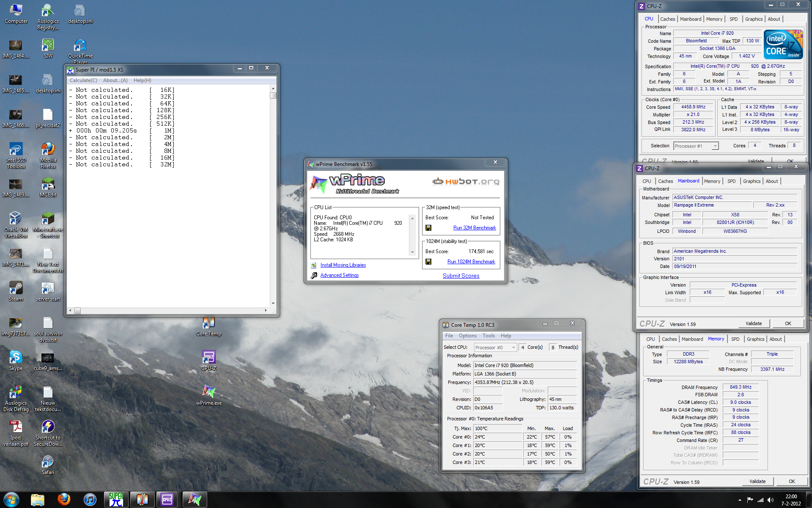812x508 pixels.
Task: Open Windows Explorer from taskbar
Action: pos(38,500)
